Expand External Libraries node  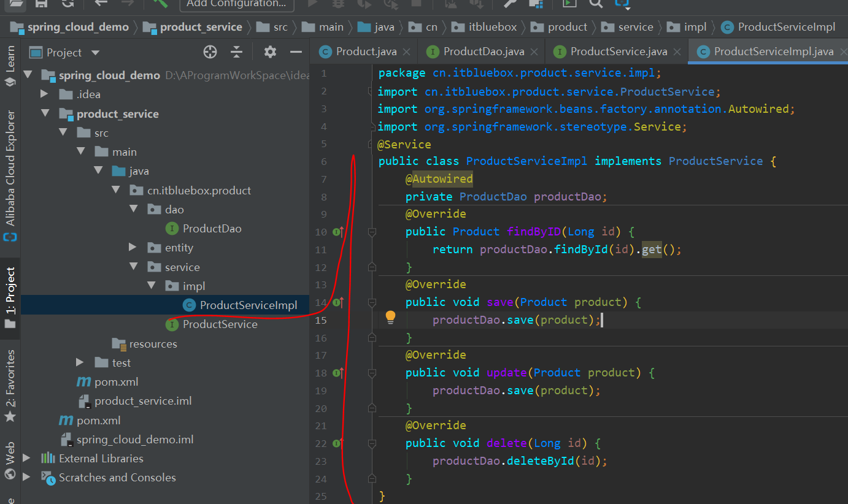[27, 459]
